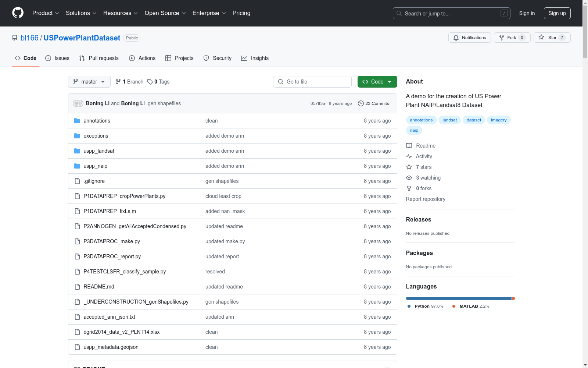588x368 pixels.
Task: Click the star icon beside 7 stars
Action: coord(409,167)
